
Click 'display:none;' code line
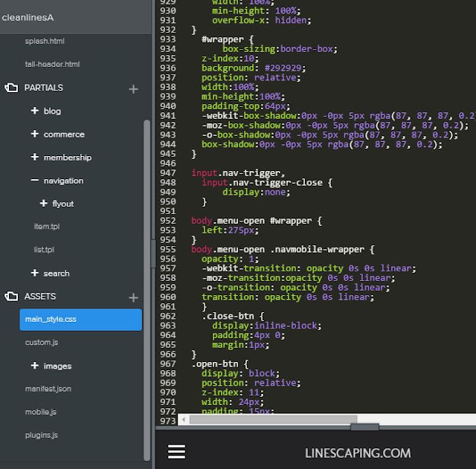point(256,192)
